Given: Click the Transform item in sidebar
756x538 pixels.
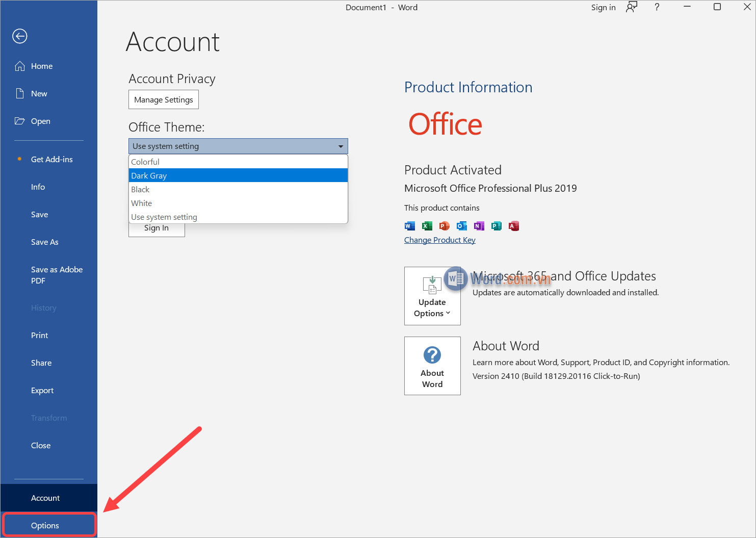Looking at the screenshot, I should tap(49, 418).
